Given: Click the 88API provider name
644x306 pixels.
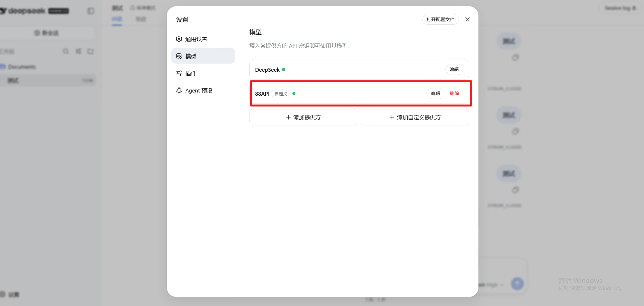Looking at the screenshot, I should 262,94.
